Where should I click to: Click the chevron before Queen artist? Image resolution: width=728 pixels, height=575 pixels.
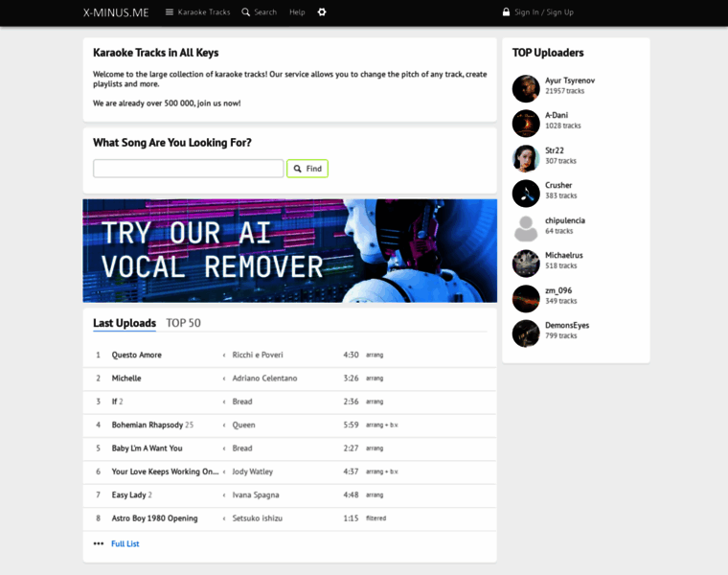[224, 425]
